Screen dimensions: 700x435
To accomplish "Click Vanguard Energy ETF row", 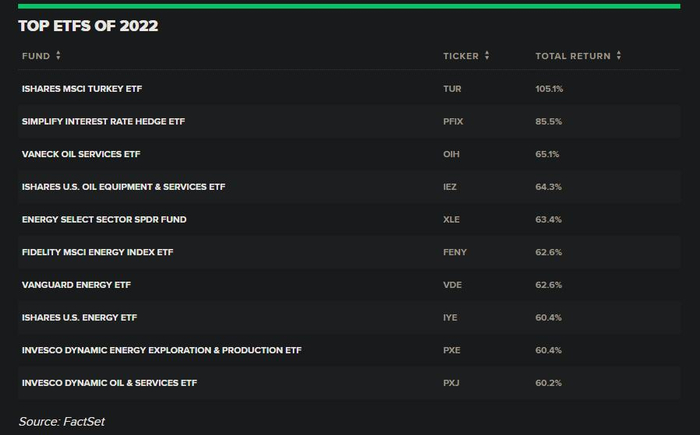I will click(x=76, y=285).
